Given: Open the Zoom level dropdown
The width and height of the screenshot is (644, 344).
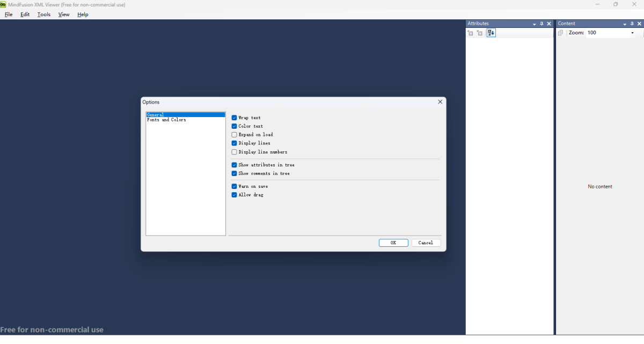Looking at the screenshot, I should 632,33.
